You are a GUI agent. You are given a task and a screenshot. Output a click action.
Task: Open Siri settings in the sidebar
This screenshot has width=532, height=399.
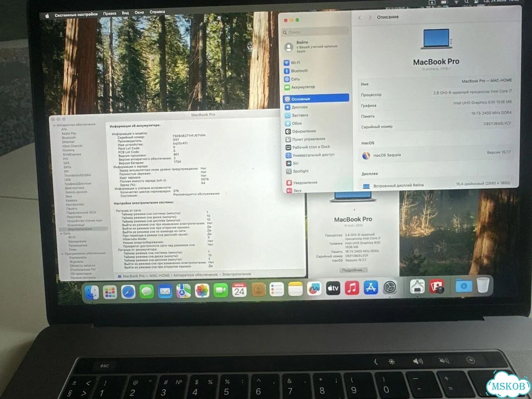click(296, 163)
